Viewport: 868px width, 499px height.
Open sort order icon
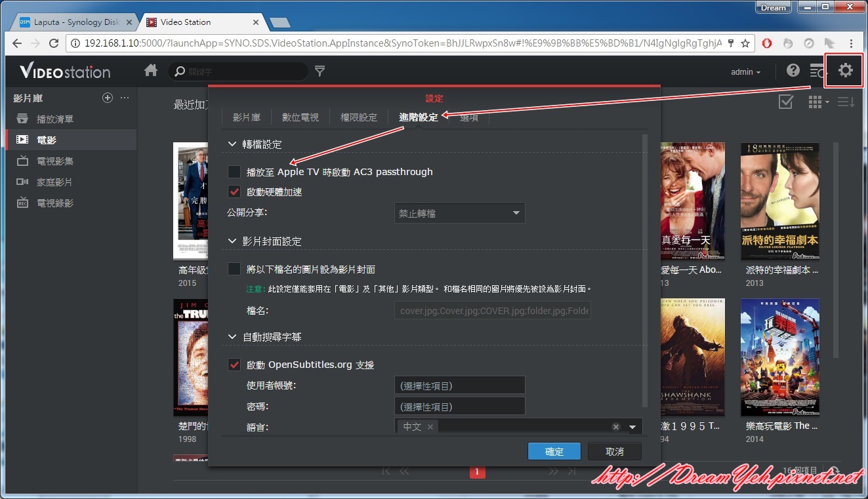(846, 102)
